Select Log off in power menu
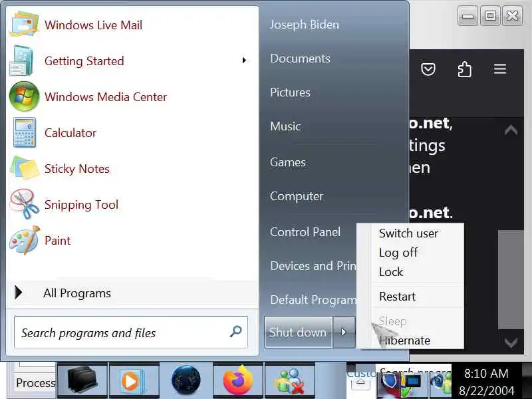 pyautogui.click(x=398, y=253)
